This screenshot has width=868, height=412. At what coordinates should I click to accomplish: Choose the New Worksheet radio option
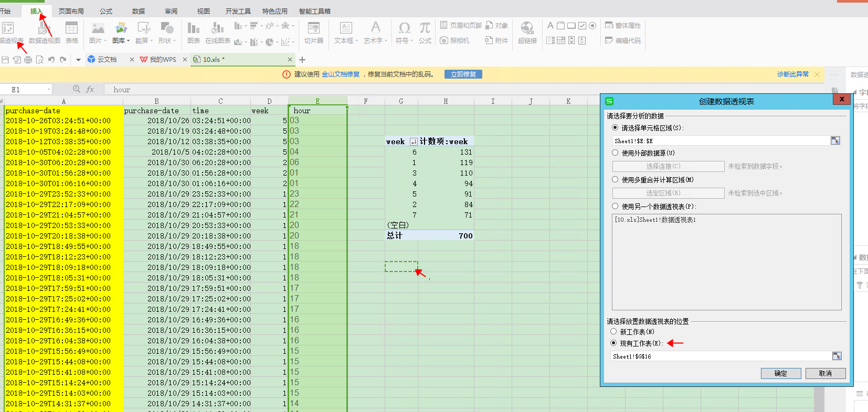[613, 331]
